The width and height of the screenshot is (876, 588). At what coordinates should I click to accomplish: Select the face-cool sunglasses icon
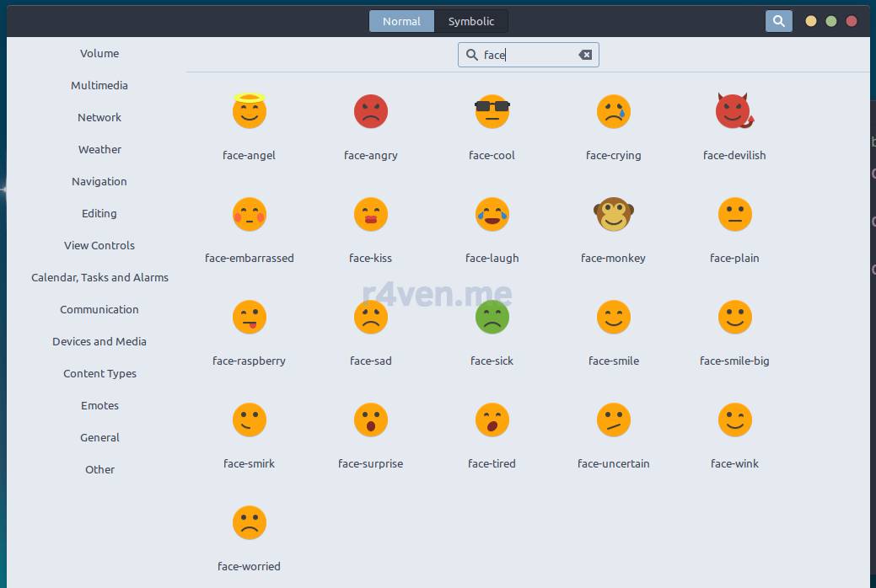click(492, 111)
